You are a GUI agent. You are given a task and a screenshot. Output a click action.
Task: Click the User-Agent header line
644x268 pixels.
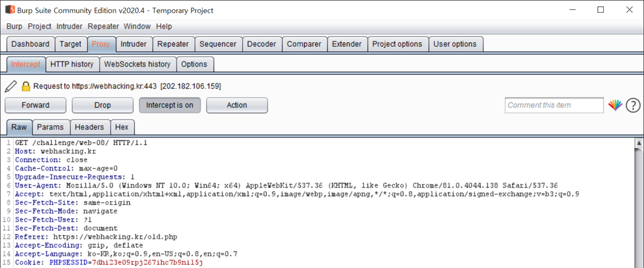click(x=286, y=185)
